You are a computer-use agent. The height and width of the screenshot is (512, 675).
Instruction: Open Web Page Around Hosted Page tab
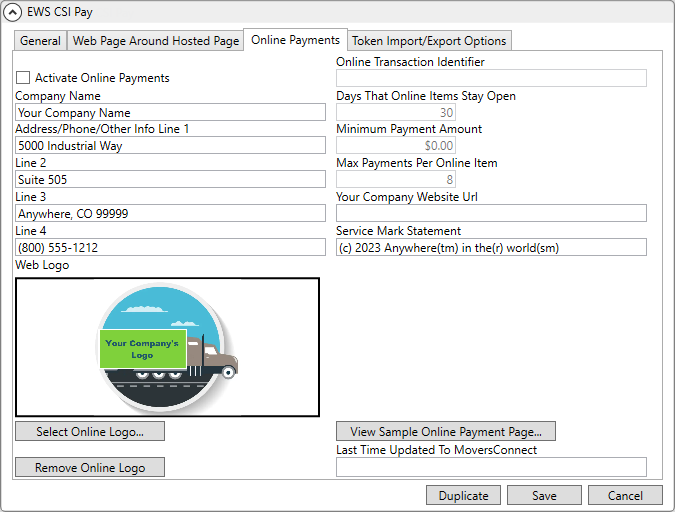pyautogui.click(x=155, y=41)
